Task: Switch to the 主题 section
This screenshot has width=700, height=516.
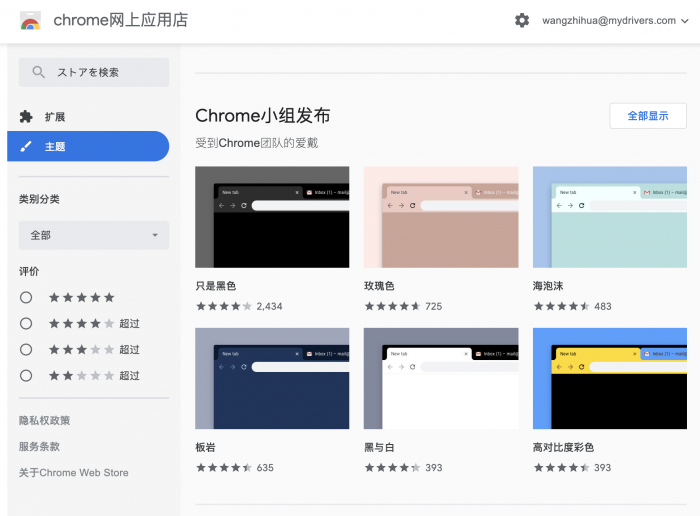Action: tap(55, 146)
